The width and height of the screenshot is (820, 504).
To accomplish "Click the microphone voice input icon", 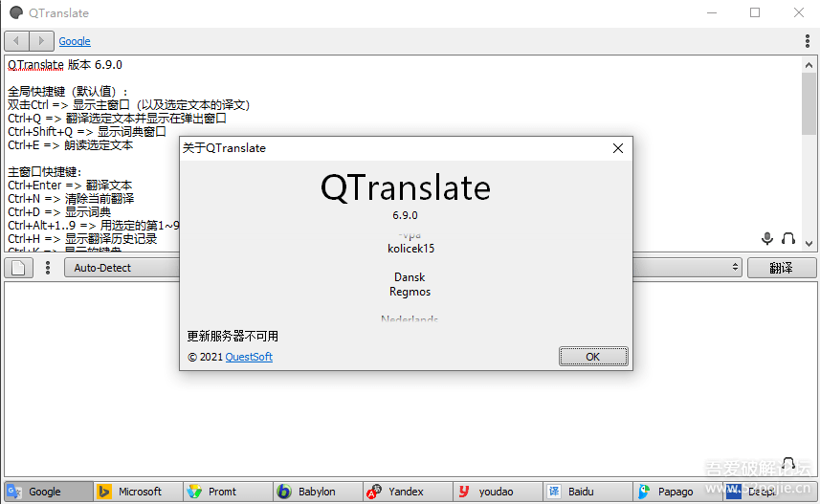I will 767,238.
